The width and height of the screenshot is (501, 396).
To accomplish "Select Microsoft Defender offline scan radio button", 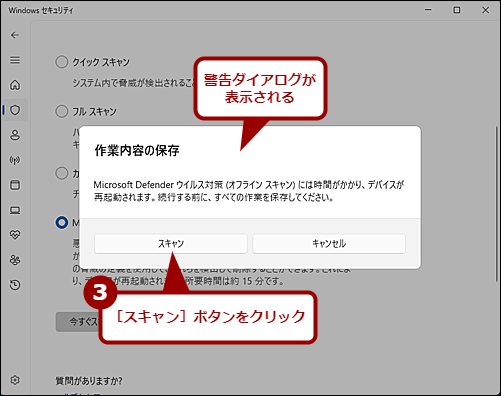I will pos(62,223).
